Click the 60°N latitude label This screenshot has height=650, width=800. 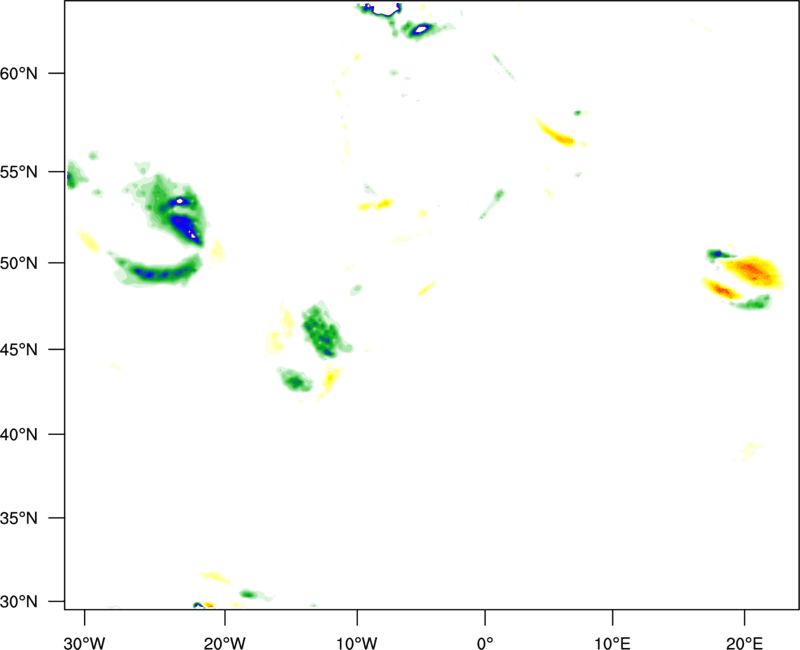(x=19, y=73)
